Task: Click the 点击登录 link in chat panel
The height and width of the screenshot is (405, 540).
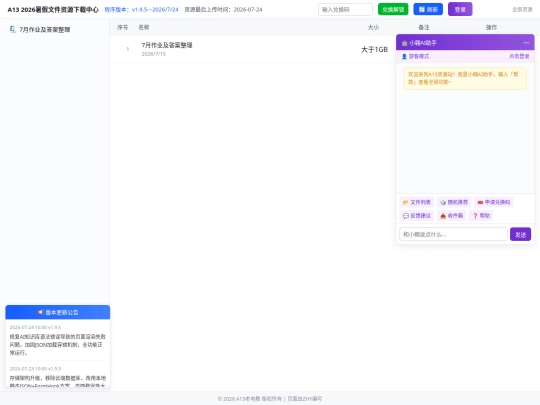Action: coord(519,56)
